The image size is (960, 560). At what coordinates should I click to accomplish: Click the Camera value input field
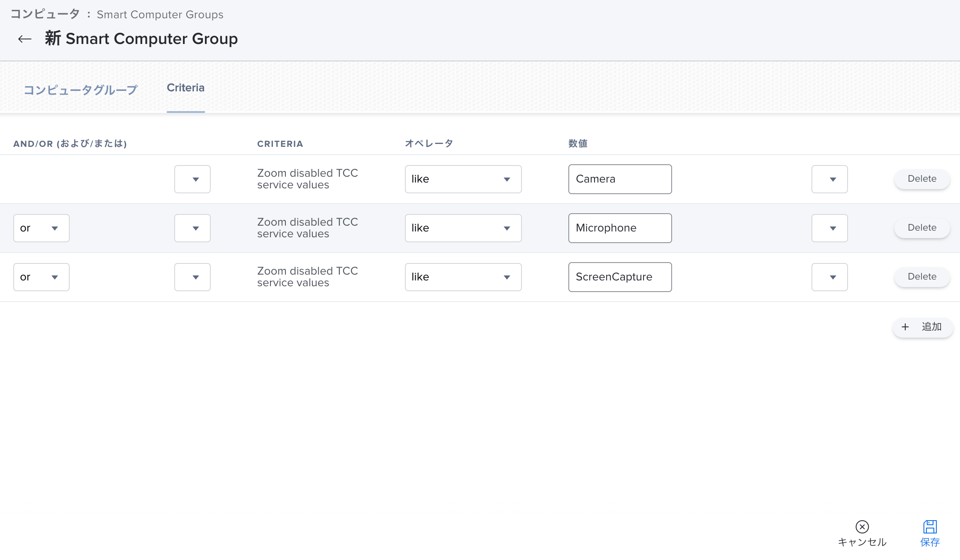(620, 179)
